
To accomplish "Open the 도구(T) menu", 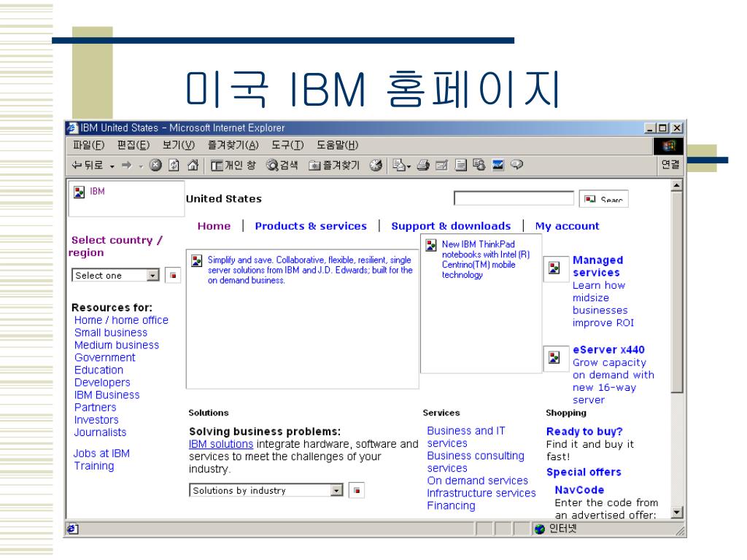I will point(287,145).
